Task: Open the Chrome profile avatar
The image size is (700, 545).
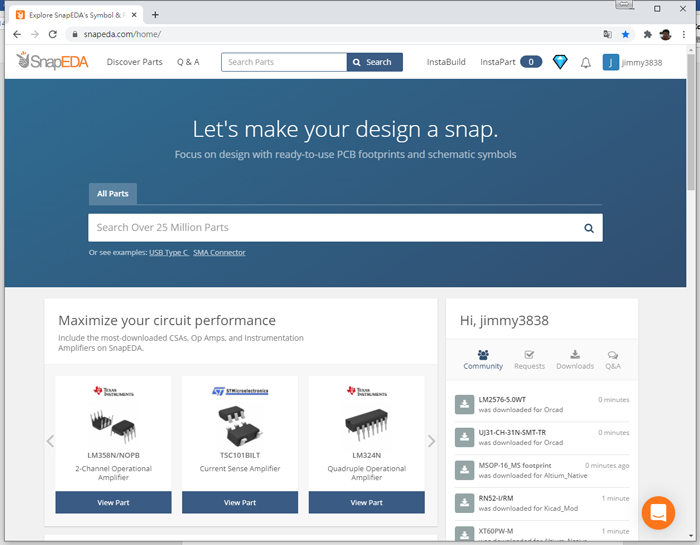Action: (665, 34)
